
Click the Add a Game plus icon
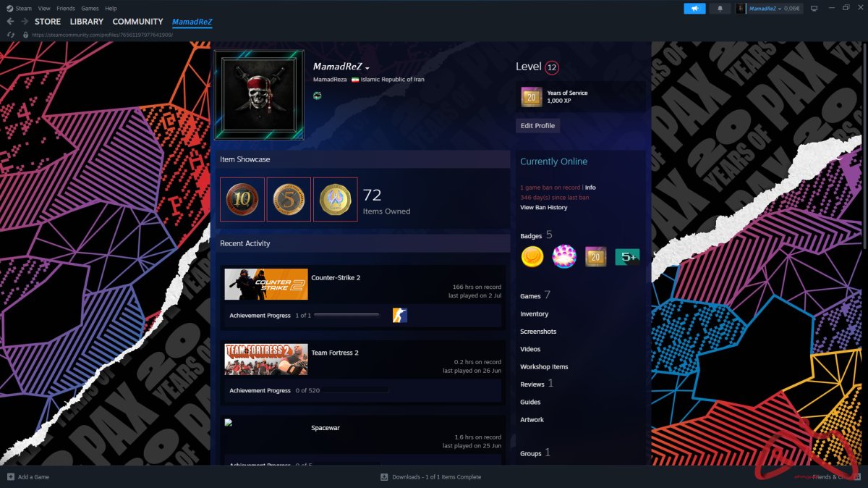click(10, 477)
